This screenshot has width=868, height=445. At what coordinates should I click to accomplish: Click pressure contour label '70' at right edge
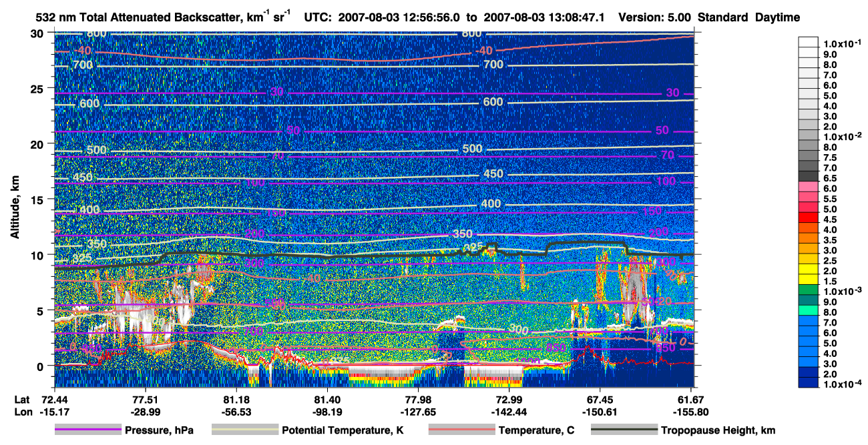pyautogui.click(x=667, y=155)
